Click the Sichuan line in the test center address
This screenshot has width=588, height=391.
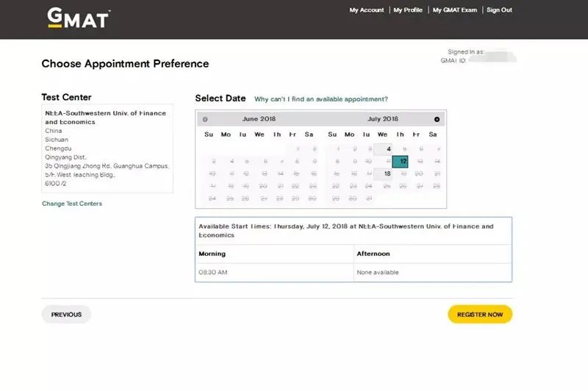click(57, 140)
